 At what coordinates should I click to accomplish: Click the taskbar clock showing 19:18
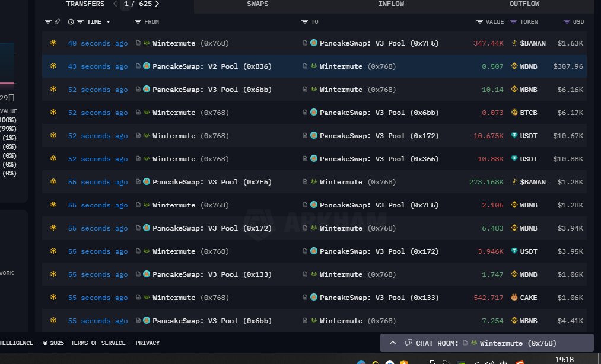pos(565,359)
